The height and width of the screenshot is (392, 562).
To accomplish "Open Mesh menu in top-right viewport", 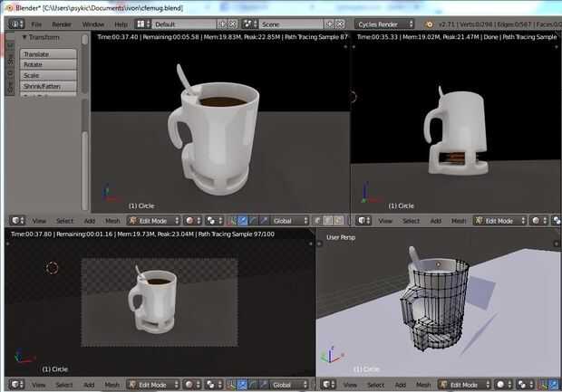I will (459, 221).
